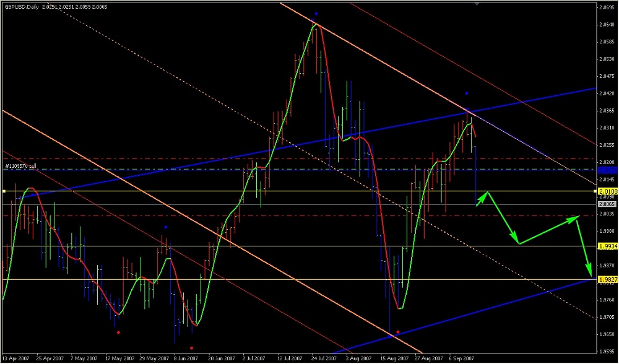Click the 1.9595 price axis label
This screenshot has width=619, height=364.
[x=608, y=352]
